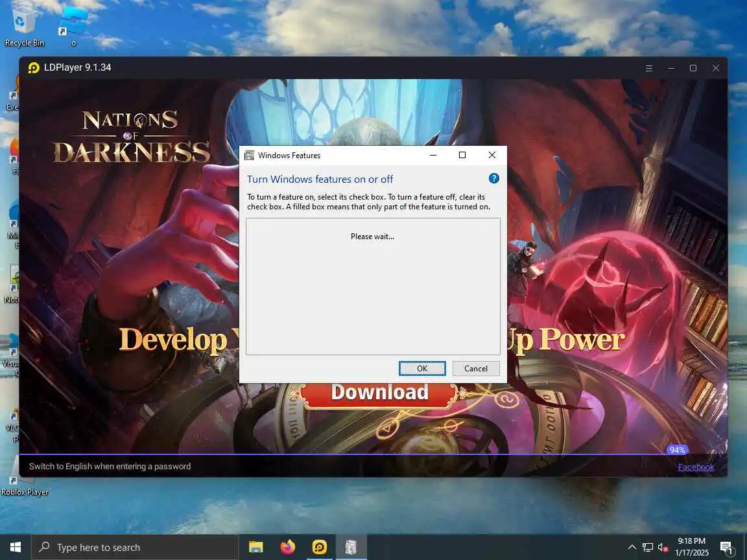Switch to LDPlayer in the taskbar
747x560 pixels.
(x=319, y=547)
